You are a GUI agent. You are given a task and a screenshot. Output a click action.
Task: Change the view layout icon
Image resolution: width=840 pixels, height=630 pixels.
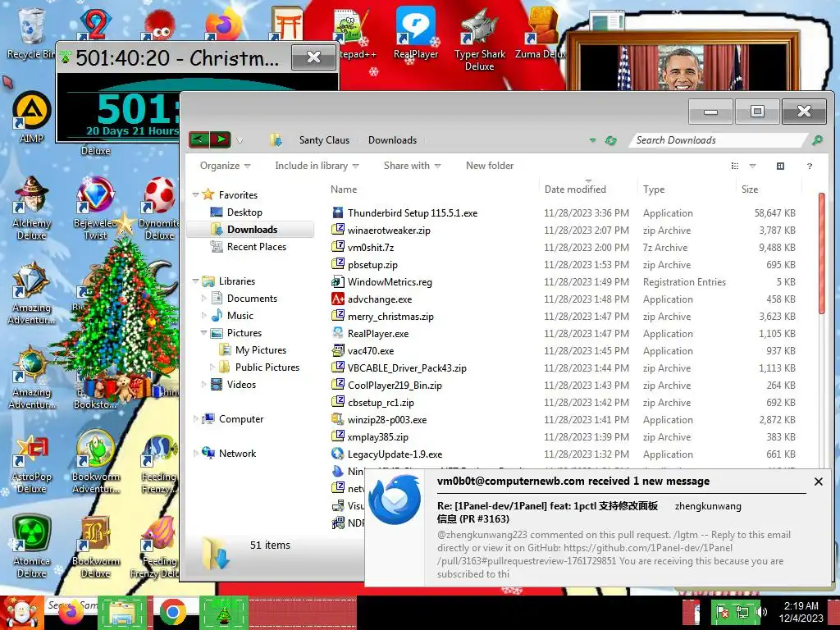[x=735, y=166]
